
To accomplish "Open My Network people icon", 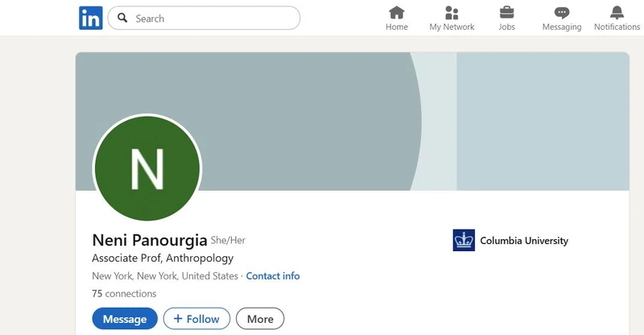I will point(452,13).
